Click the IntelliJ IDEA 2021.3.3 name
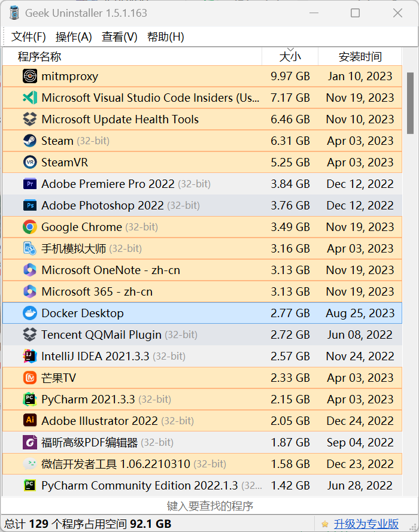The width and height of the screenshot is (419, 532). pyautogui.click(x=95, y=356)
